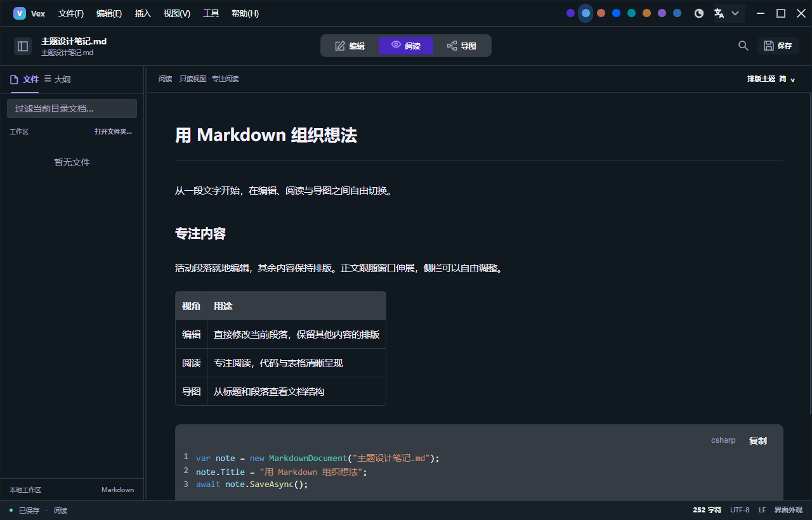This screenshot has height=520, width=812.
Task: Click the LF line ending indicator
Action: coord(762,510)
